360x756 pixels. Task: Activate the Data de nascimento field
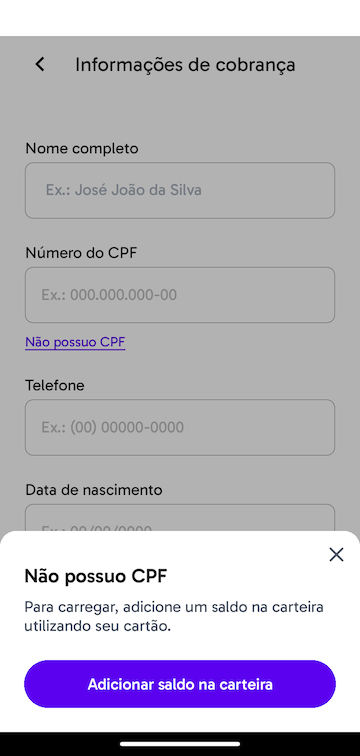(x=180, y=518)
